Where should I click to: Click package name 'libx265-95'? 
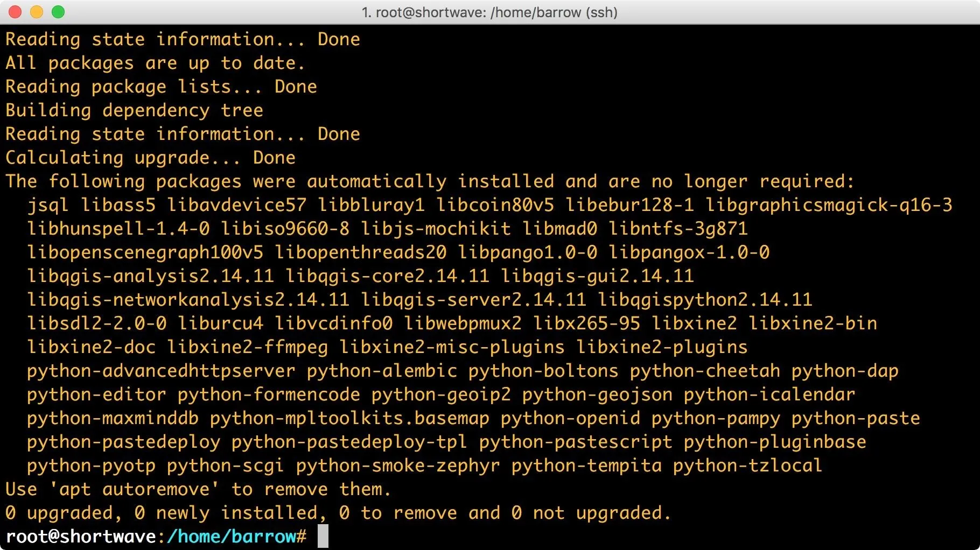click(587, 323)
